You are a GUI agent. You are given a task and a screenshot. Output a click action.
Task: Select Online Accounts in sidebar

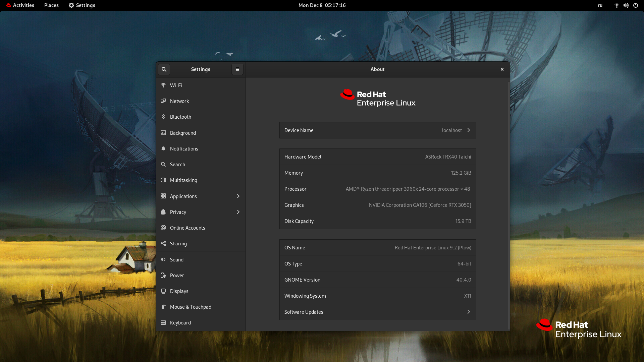[x=187, y=228]
